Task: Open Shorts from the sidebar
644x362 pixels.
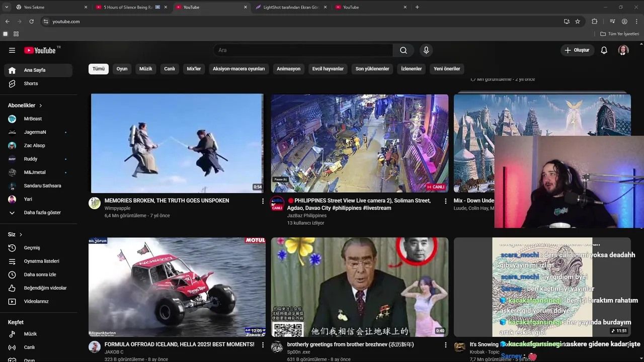Action: coord(38,83)
